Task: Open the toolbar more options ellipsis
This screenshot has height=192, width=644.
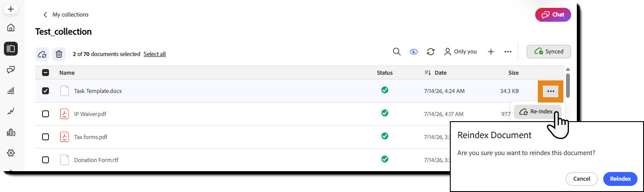Action: 508,52
